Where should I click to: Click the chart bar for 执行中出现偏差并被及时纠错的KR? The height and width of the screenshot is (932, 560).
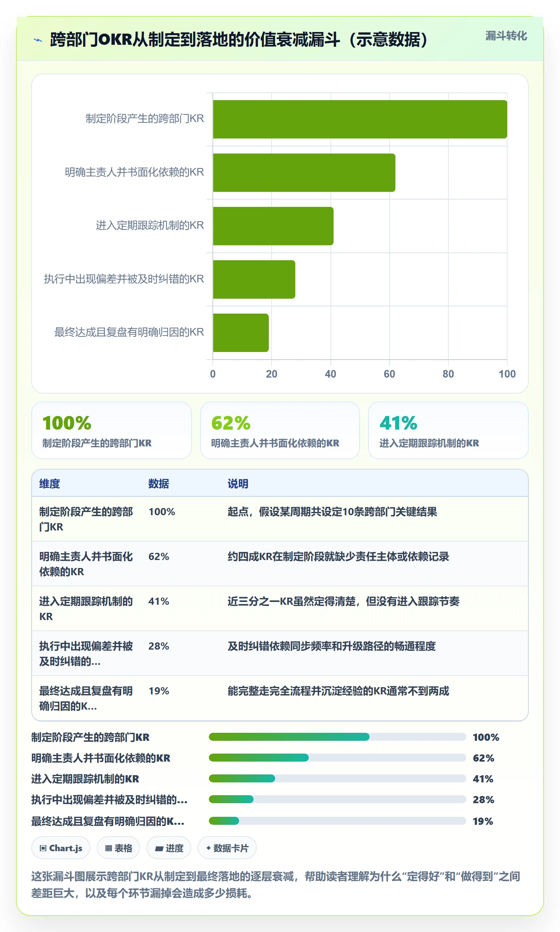click(254, 279)
